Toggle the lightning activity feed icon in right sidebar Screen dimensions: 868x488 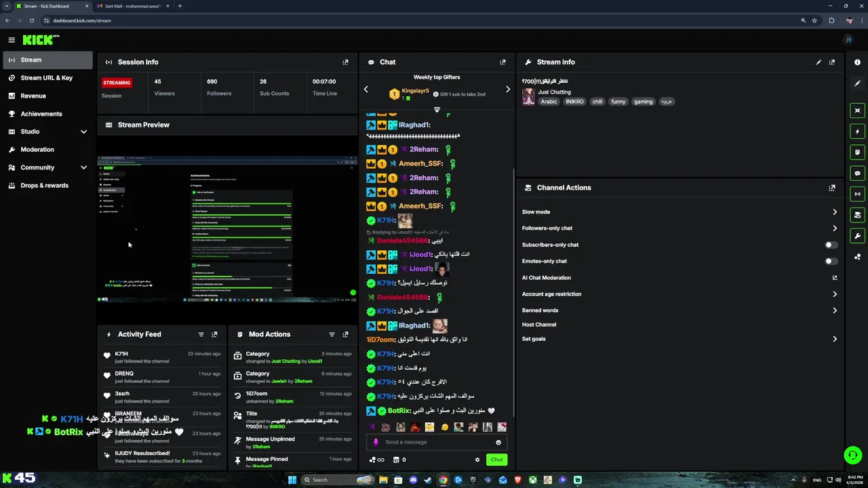857,131
